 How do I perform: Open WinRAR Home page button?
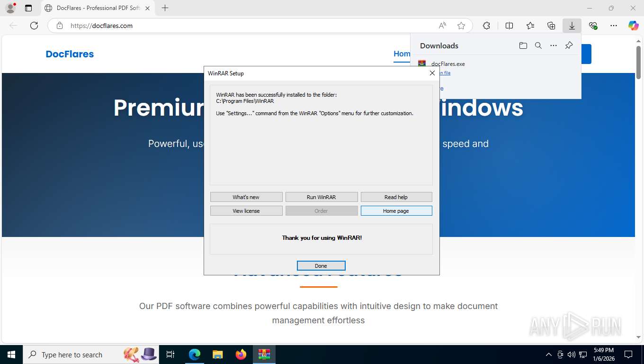click(396, 211)
